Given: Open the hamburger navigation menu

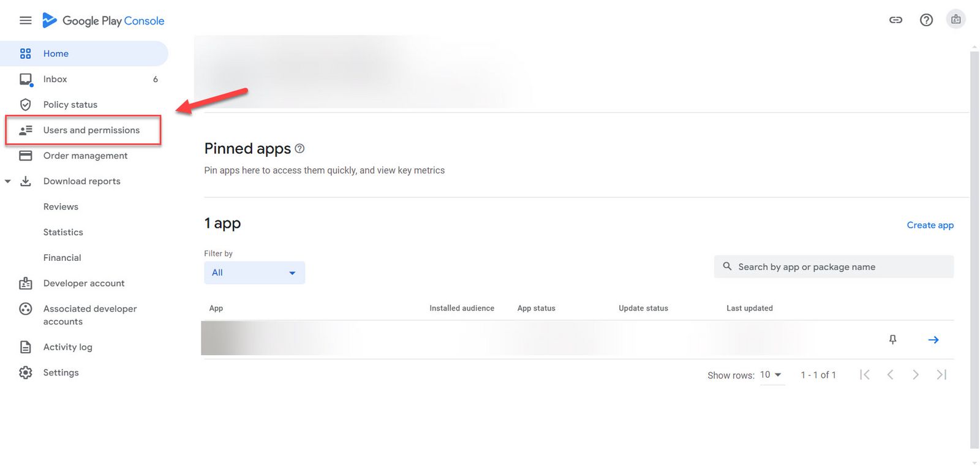Looking at the screenshot, I should tap(25, 20).
